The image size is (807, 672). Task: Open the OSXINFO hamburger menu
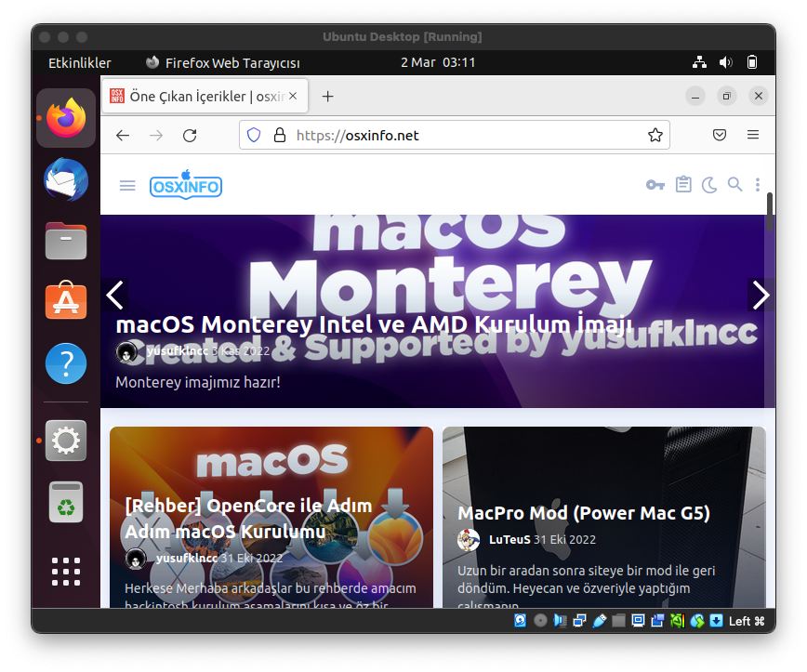[x=127, y=186]
